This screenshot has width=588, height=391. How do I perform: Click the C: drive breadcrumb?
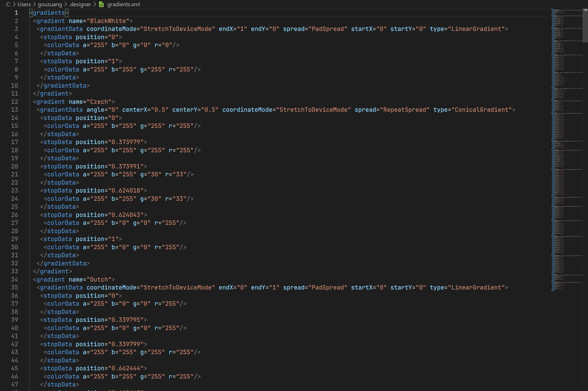[x=8, y=4]
